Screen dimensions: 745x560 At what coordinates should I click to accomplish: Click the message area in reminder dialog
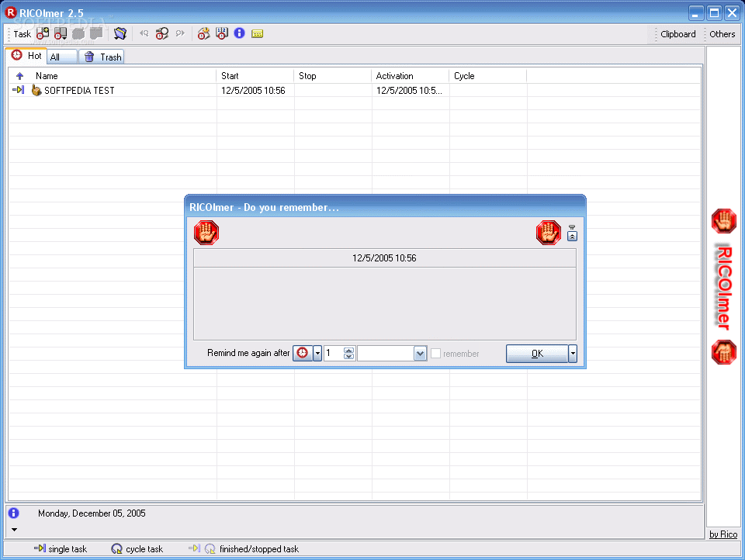[x=385, y=303]
